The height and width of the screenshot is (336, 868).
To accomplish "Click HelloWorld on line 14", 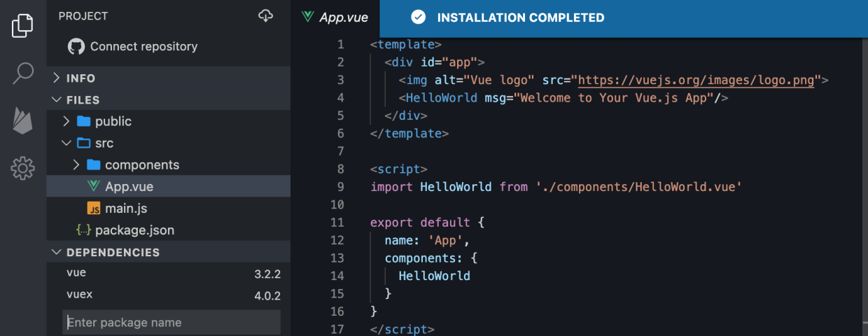I will (x=434, y=276).
